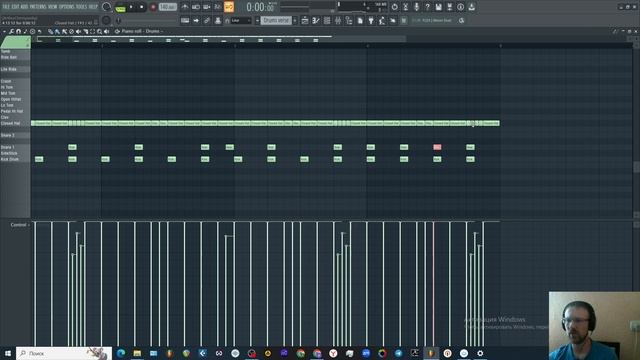Select the Slice tool in Piano roll
Screen dimensions: 640x360
point(86,31)
